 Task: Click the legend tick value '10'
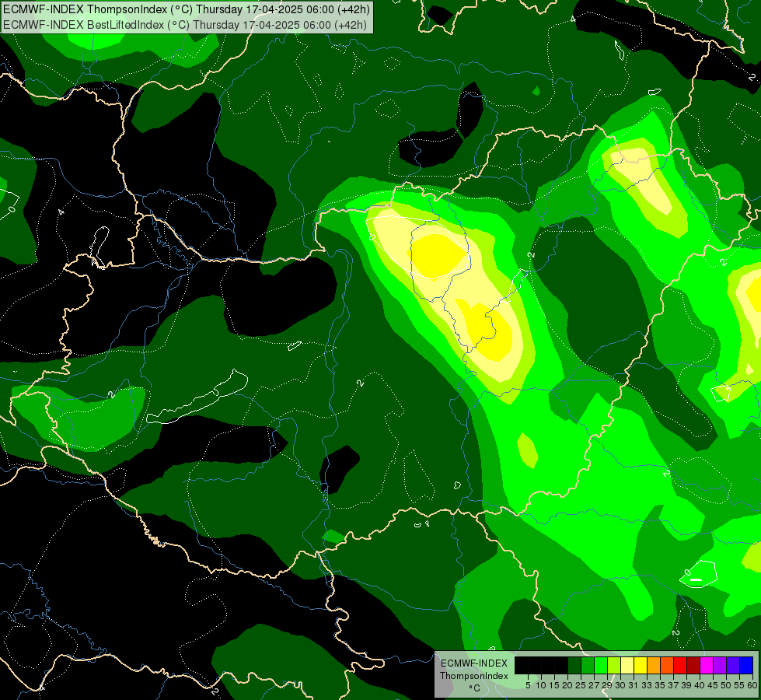(541, 685)
